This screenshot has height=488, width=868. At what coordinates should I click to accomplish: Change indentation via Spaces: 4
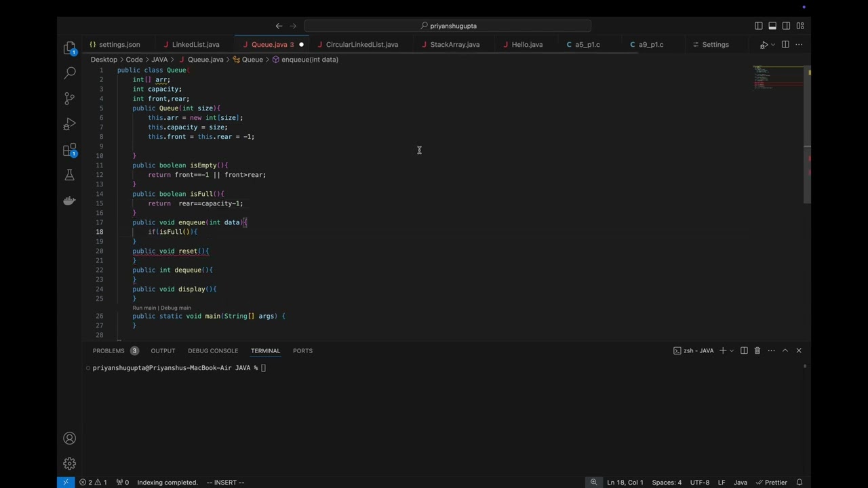pyautogui.click(x=667, y=483)
